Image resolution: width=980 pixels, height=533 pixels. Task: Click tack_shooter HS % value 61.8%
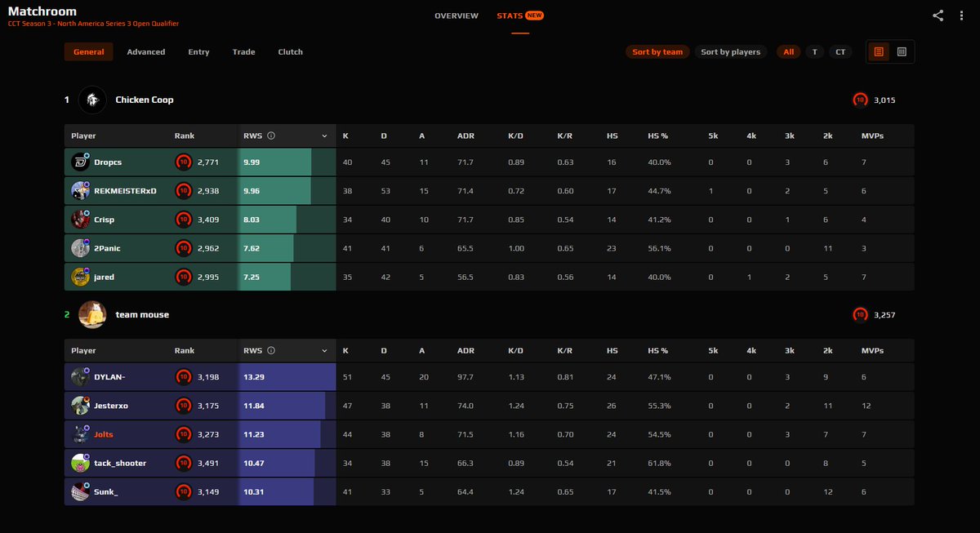click(x=658, y=463)
